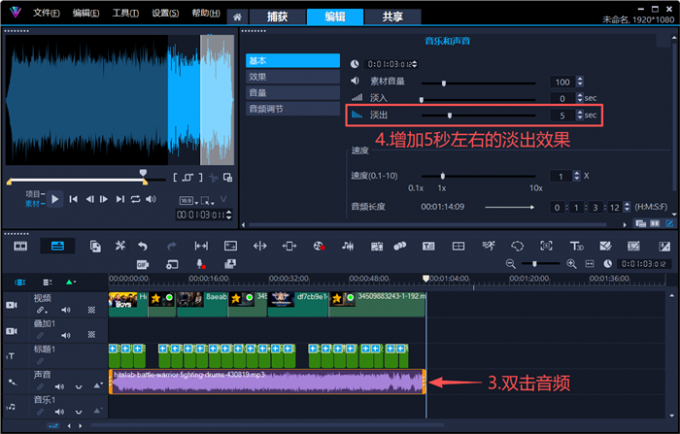Expand the 音乐1 track chevron
The height and width of the screenshot is (434, 680).
coord(78,412)
